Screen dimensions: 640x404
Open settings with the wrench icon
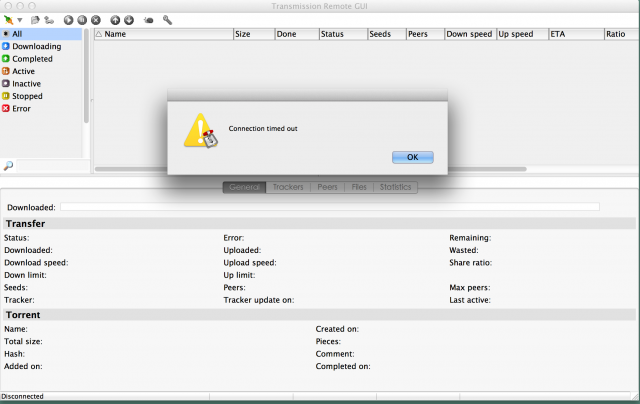[167, 20]
